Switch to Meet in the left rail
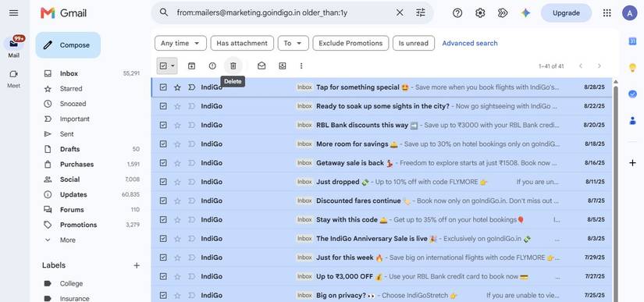This screenshot has height=302, width=644. pyautogui.click(x=13, y=78)
